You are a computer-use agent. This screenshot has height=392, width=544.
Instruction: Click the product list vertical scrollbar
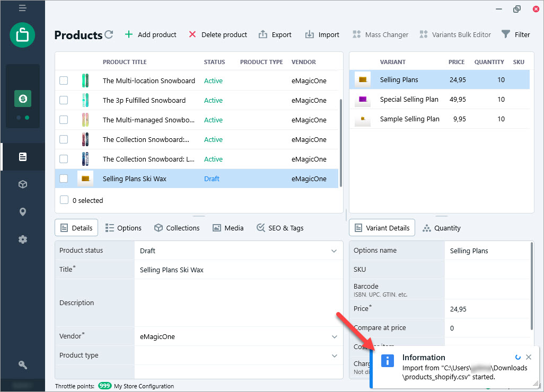pos(341,143)
